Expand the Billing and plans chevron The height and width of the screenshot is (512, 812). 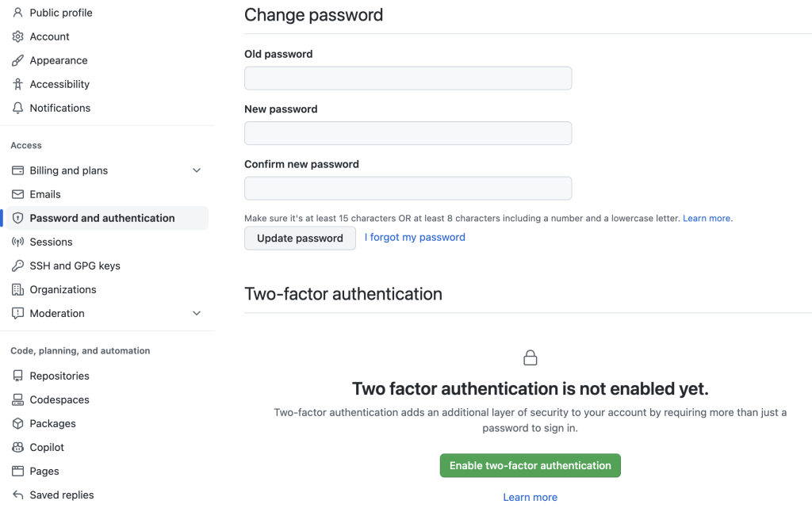197,170
